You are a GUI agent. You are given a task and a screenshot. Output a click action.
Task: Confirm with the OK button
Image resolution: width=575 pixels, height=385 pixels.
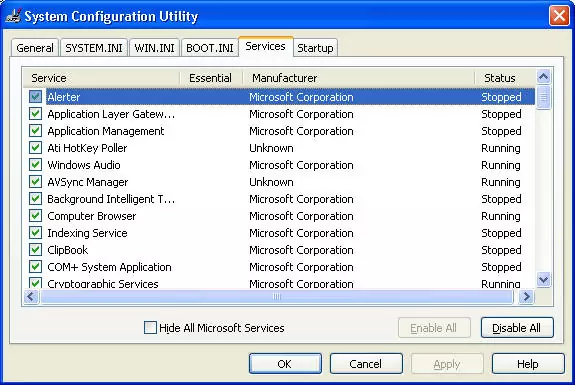click(x=285, y=364)
